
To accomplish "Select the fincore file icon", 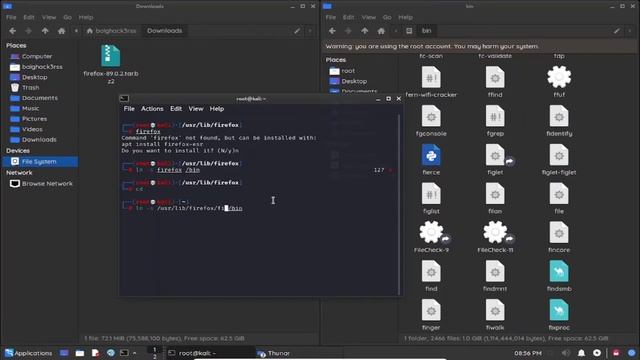I will pos(559,232).
